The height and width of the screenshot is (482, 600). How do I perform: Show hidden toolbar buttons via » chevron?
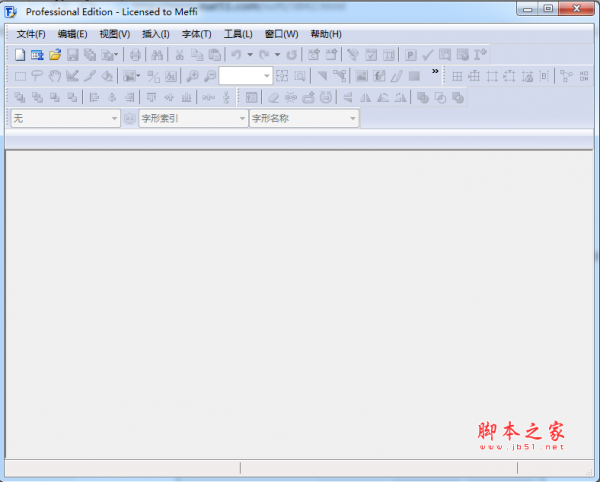pos(435,71)
